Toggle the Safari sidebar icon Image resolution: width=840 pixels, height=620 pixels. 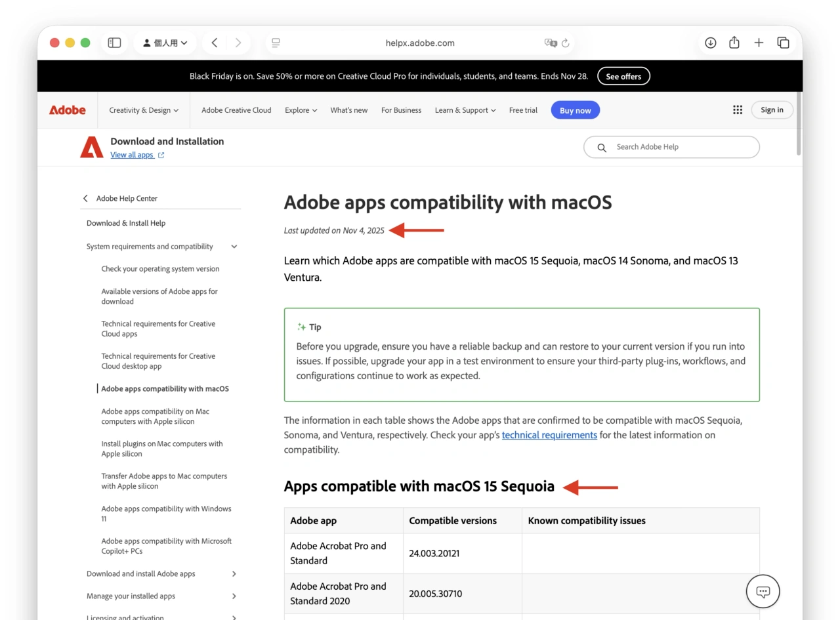114,42
